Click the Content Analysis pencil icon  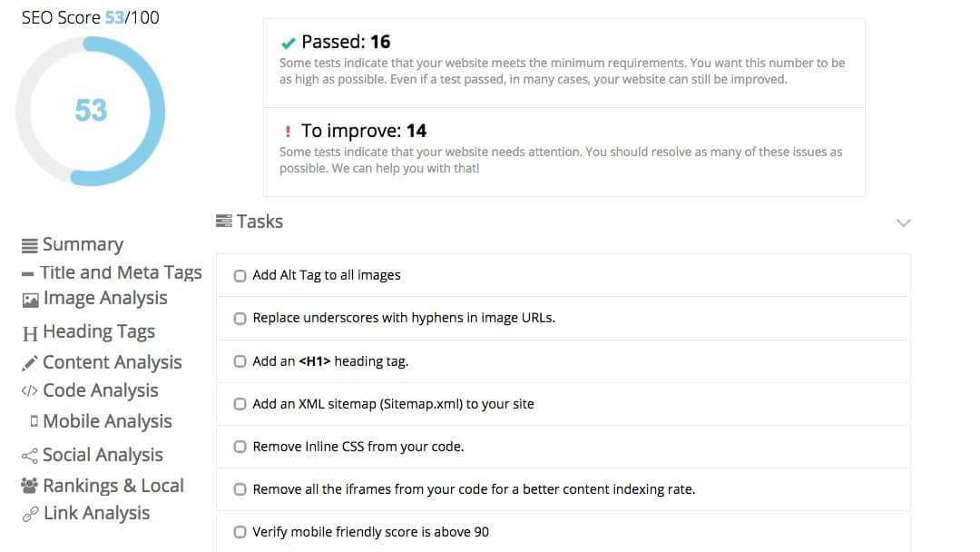click(29, 363)
